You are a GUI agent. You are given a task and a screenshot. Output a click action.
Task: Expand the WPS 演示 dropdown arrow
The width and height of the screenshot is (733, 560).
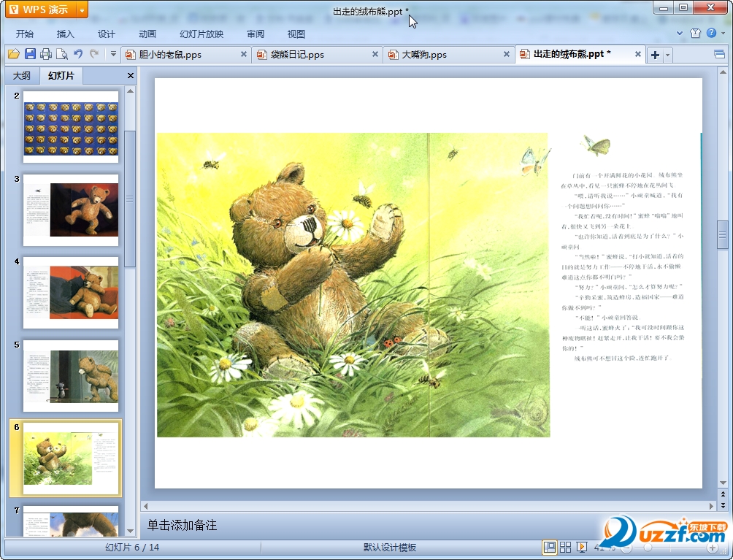click(x=82, y=9)
